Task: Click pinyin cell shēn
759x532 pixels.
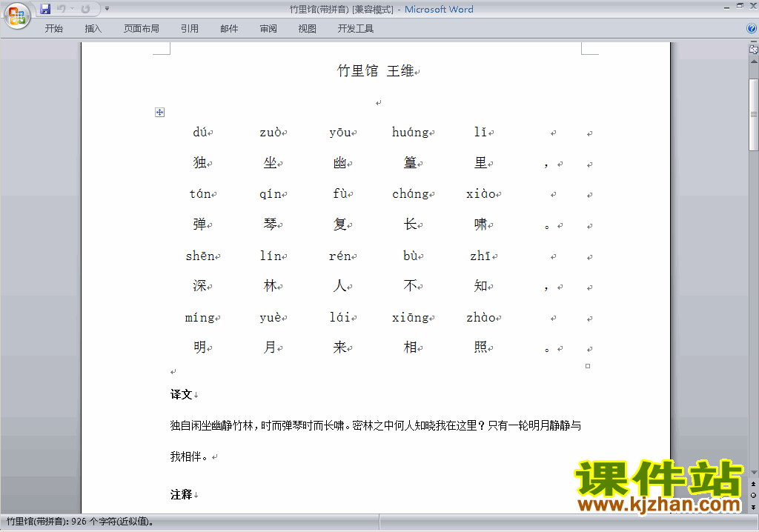Action: point(200,256)
